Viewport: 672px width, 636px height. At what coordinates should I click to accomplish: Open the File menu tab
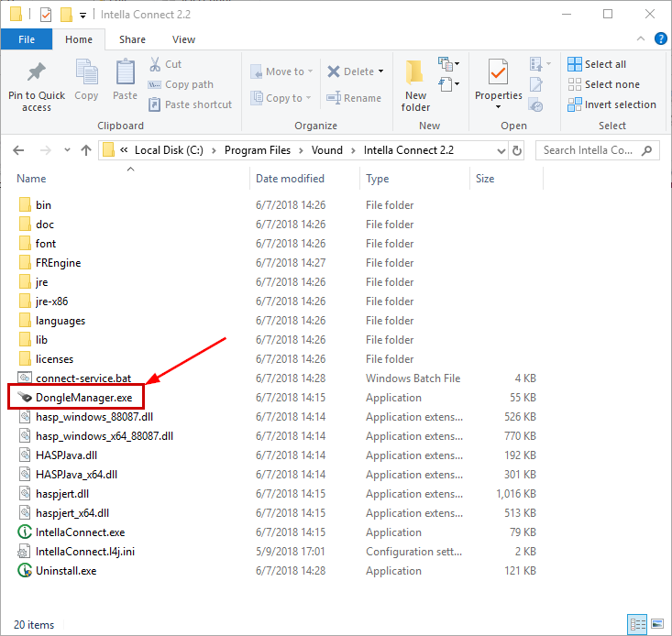27,39
